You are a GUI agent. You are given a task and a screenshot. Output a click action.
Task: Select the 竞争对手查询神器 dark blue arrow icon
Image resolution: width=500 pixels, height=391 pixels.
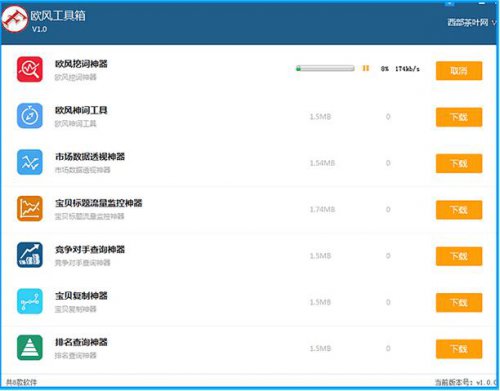pyautogui.click(x=30, y=255)
